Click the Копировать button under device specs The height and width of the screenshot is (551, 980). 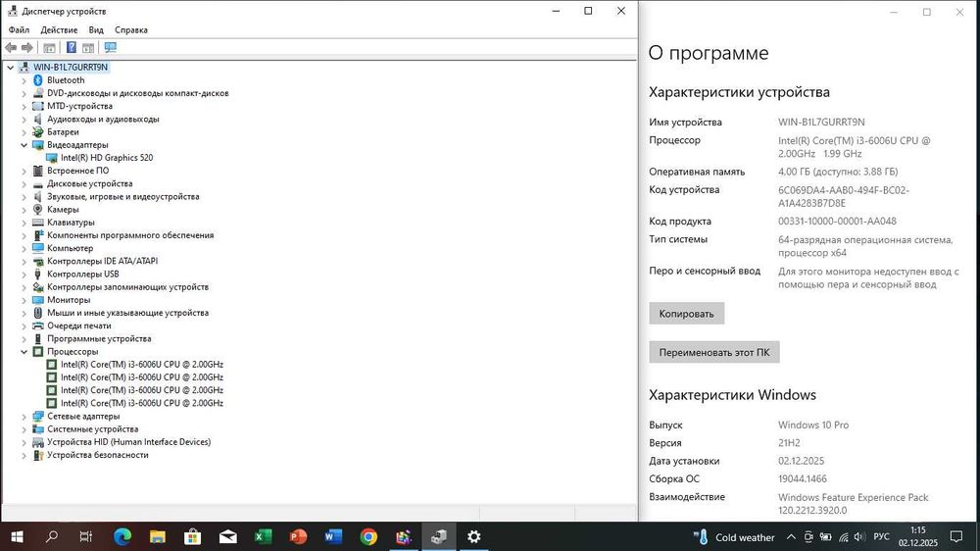pos(686,314)
